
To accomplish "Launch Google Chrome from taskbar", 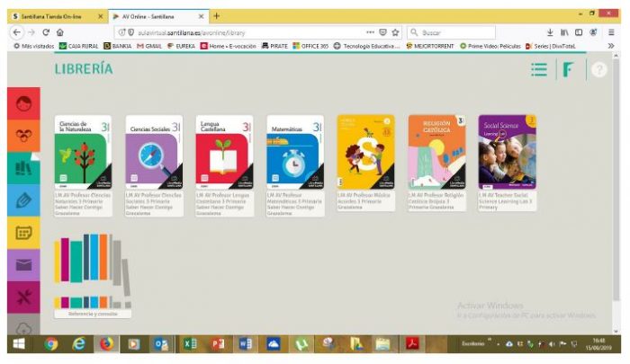I will pyautogui.click(x=51, y=344).
